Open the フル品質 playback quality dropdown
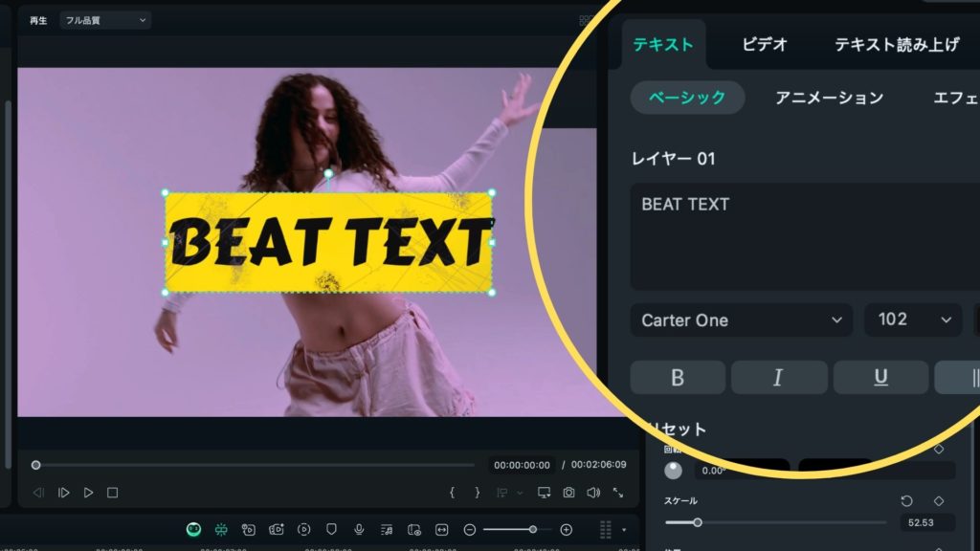This screenshot has height=551, width=980. coord(104,20)
